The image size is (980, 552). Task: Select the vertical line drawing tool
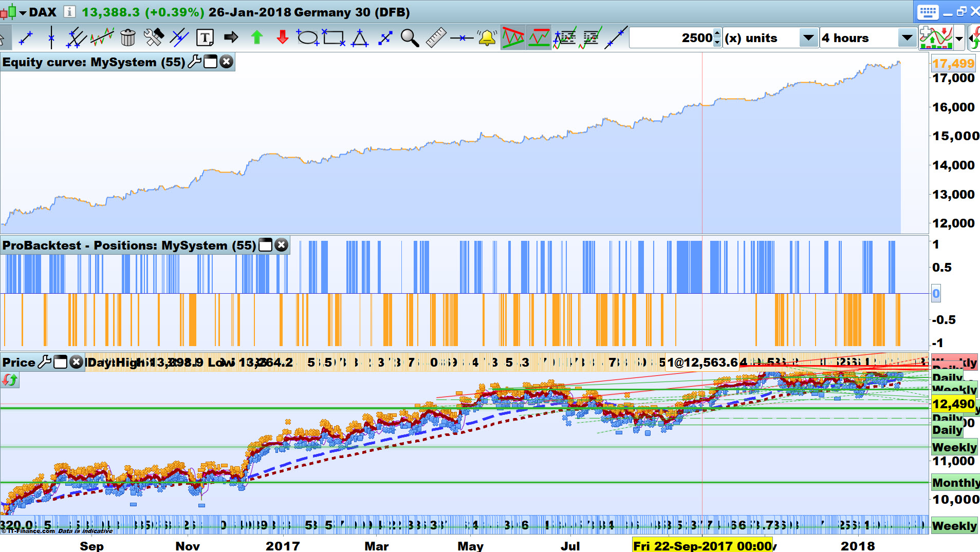(x=51, y=37)
